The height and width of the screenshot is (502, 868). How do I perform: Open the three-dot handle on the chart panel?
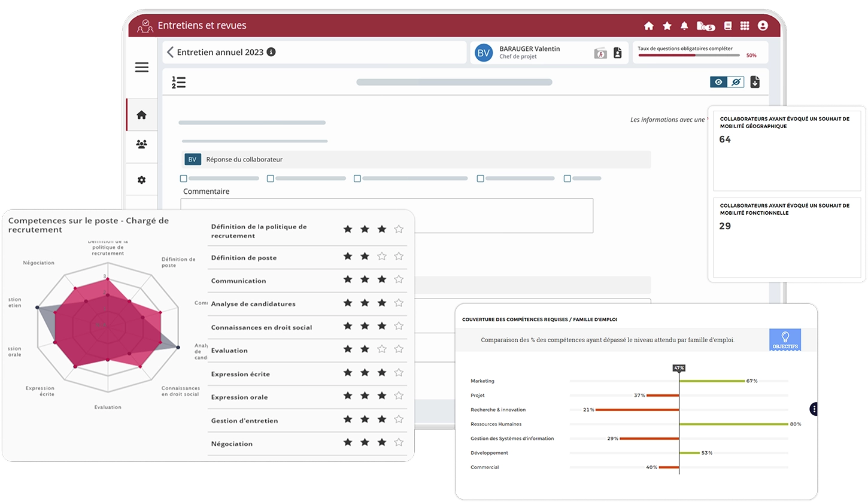(x=814, y=409)
